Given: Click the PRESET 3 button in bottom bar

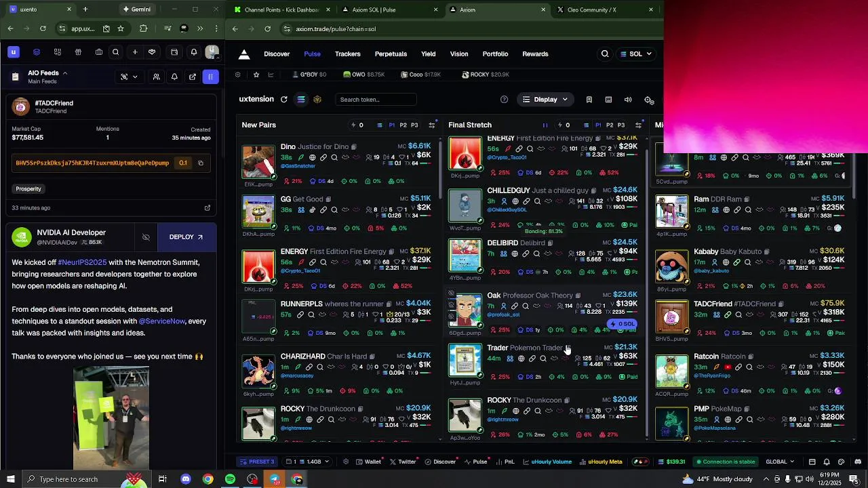Looking at the screenshot, I should [x=257, y=462].
